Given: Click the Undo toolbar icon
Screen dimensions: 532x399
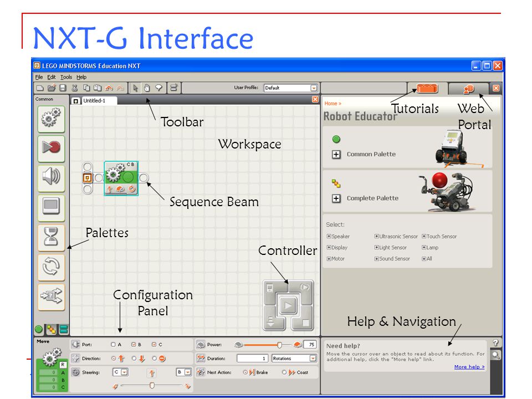Looking at the screenshot, I should [109, 88].
